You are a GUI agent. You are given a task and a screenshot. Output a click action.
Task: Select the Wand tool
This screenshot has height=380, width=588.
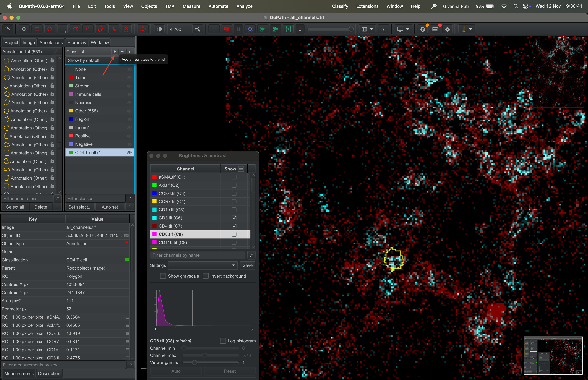tap(113, 29)
